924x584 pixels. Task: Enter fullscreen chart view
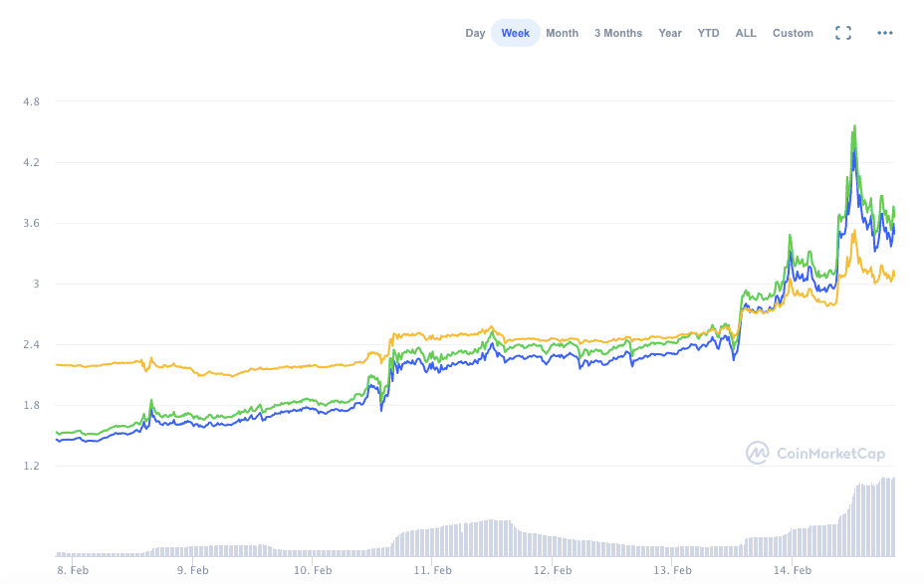tap(842, 33)
